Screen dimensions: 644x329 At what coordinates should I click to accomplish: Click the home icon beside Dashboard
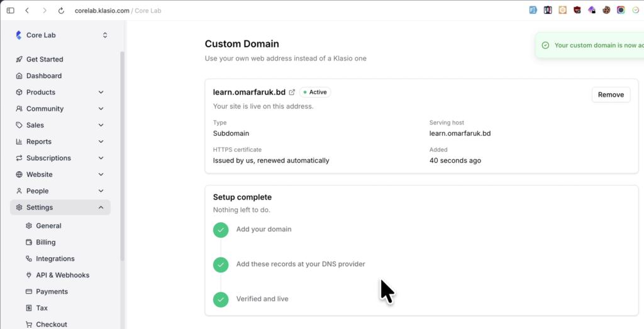(19, 76)
